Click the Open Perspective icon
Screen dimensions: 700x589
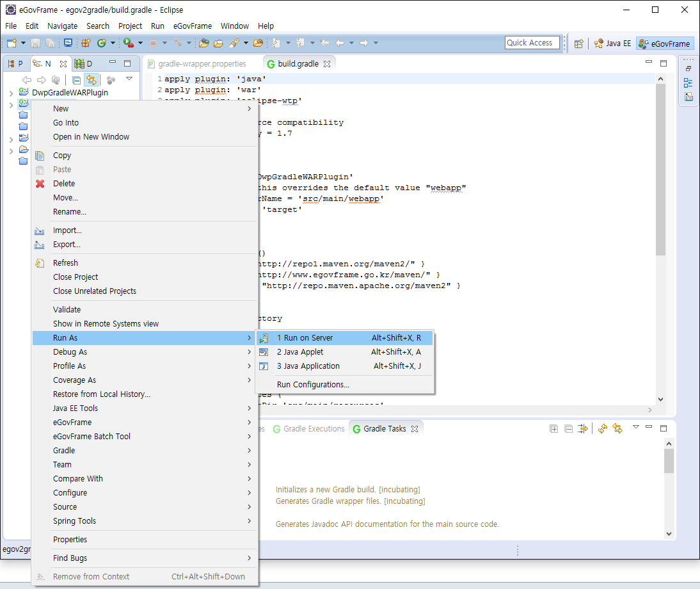click(578, 44)
